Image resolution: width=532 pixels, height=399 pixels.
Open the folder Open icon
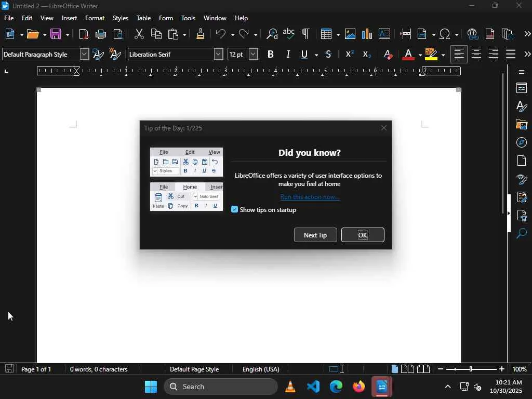click(x=33, y=34)
